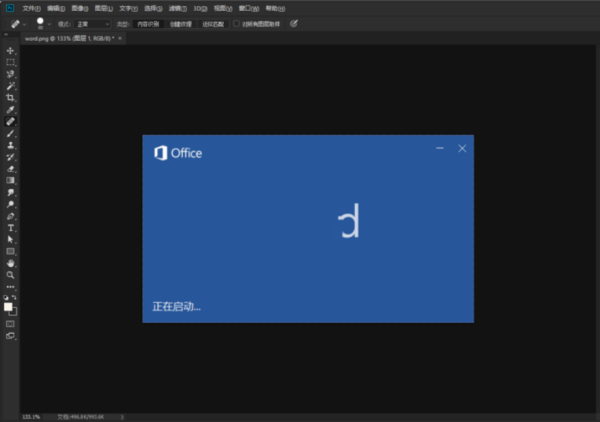The height and width of the screenshot is (422, 600).
Task: Click the 正在启动... text in the canvas
Action: [x=176, y=306]
